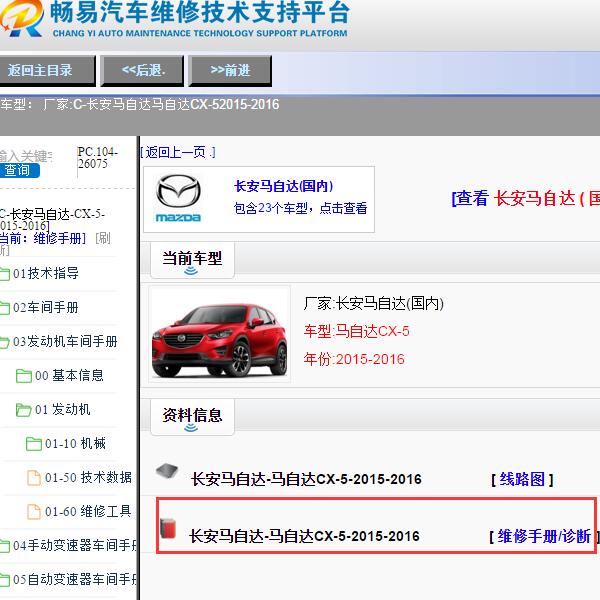600x600 pixels.
Task: Open the 返回上一页 link
Action: (178, 152)
